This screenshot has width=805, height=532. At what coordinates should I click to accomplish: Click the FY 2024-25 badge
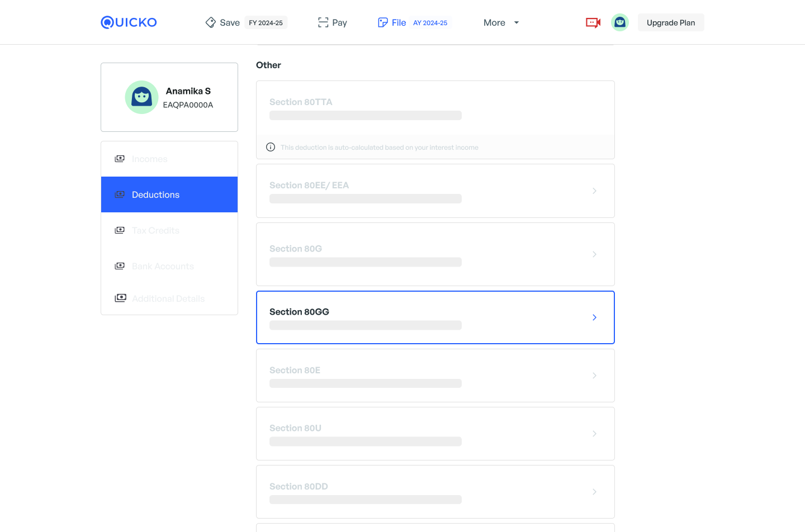(x=266, y=23)
